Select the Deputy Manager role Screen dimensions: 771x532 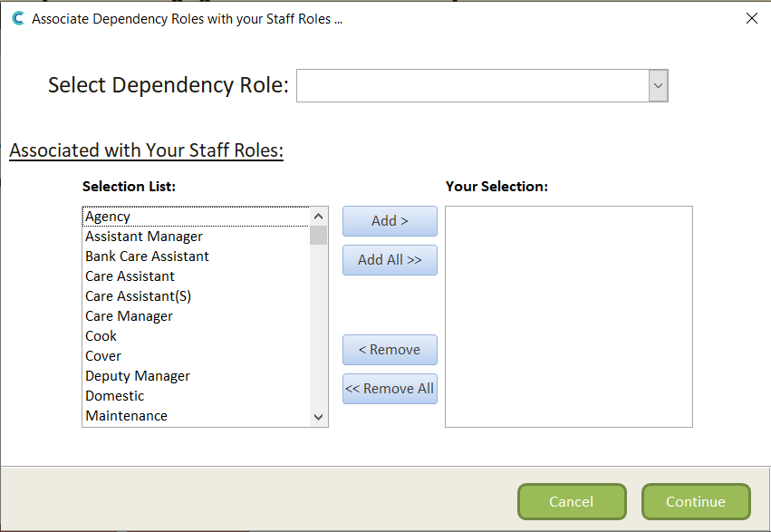point(138,376)
